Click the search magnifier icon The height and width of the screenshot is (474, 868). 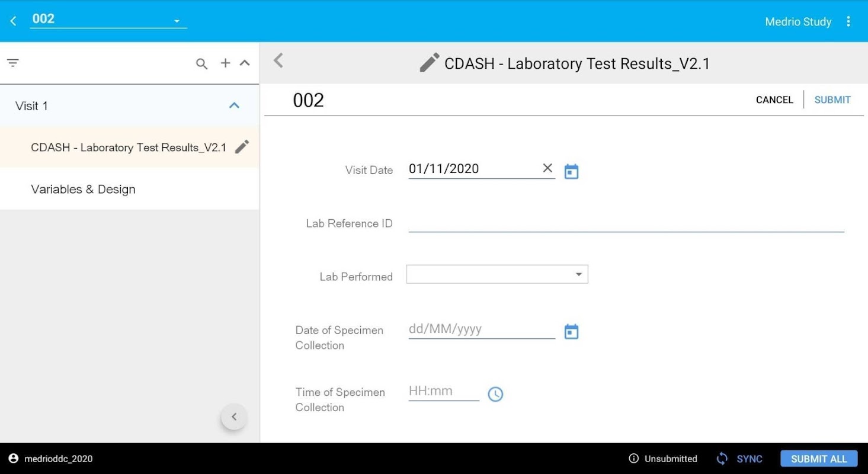tap(202, 63)
